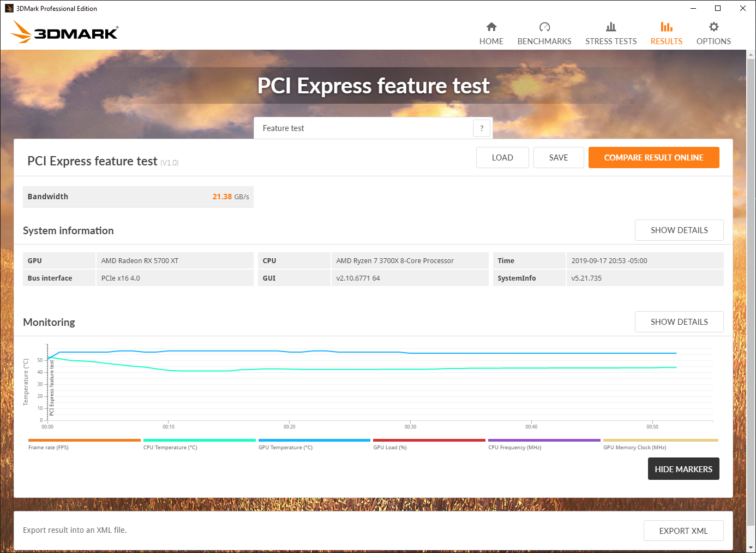Viewport: 756px width, 553px height.
Task: Show details for Monitoring section
Action: 679,322
